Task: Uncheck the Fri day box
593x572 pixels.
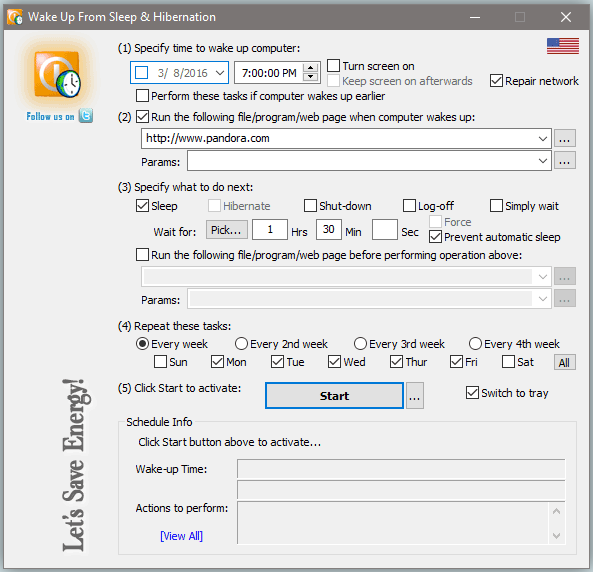Action: point(456,362)
